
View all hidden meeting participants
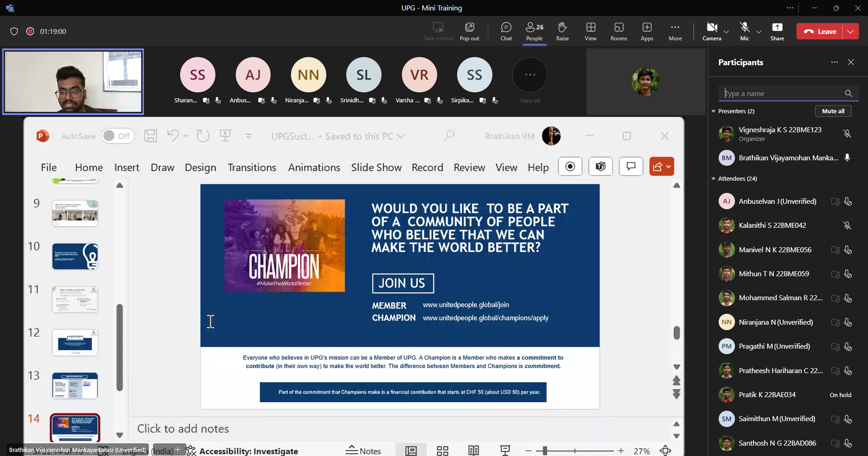[529, 81]
